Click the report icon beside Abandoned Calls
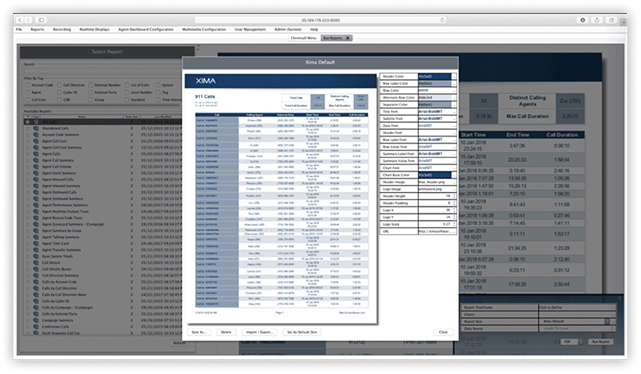641x374 pixels. click(x=36, y=128)
